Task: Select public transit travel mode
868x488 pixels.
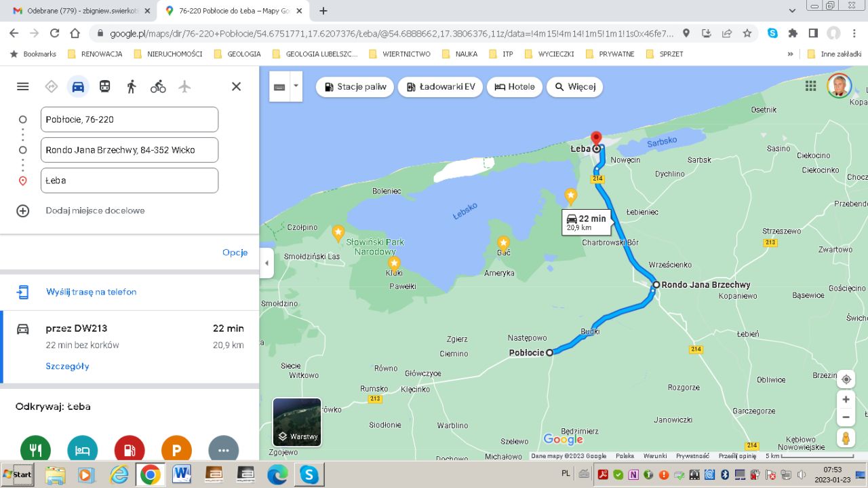Action: click(104, 86)
